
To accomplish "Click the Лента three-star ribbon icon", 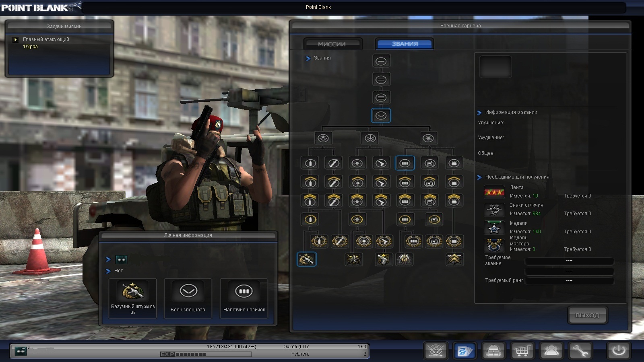I will [494, 192].
